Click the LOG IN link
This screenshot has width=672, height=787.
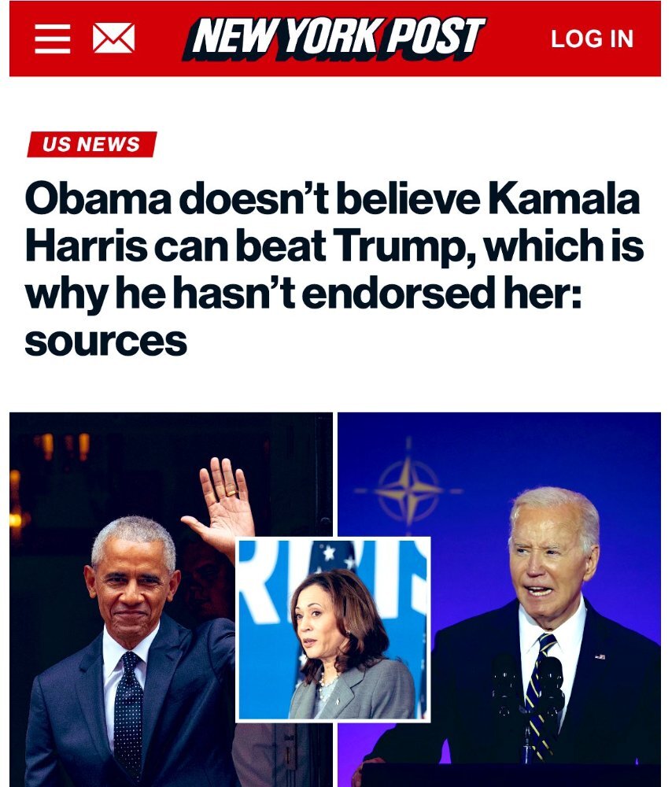593,39
